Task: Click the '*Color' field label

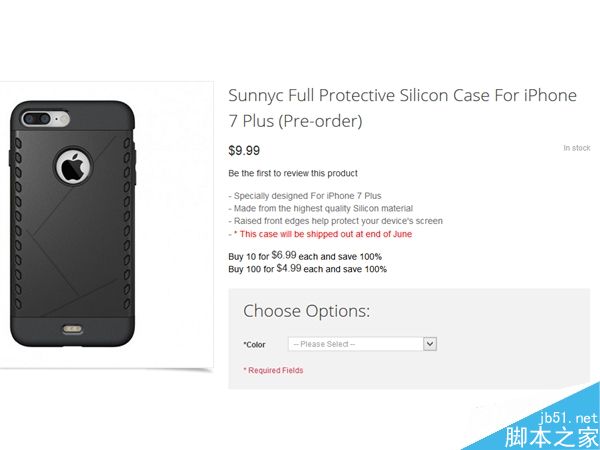Action: click(255, 345)
